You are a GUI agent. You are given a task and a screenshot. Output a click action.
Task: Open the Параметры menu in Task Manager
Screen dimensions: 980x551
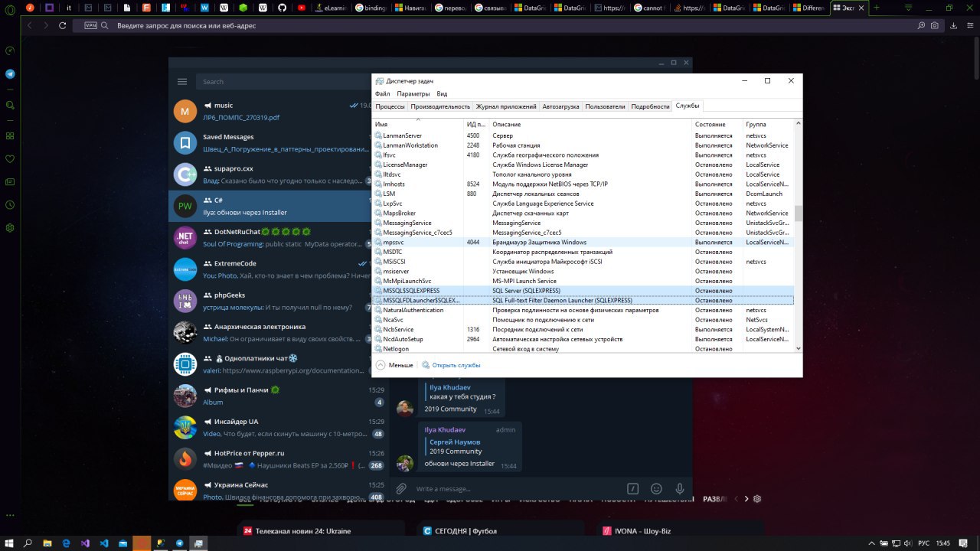[x=413, y=93]
